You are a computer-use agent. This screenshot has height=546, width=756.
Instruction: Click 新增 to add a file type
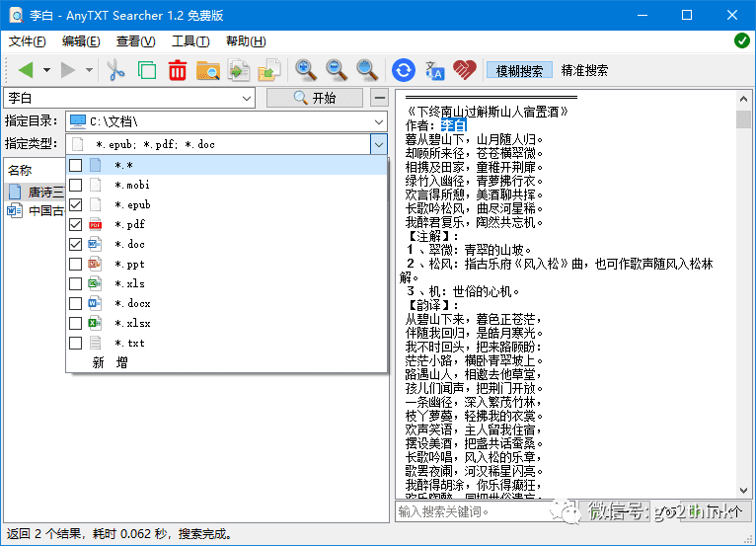click(110, 362)
